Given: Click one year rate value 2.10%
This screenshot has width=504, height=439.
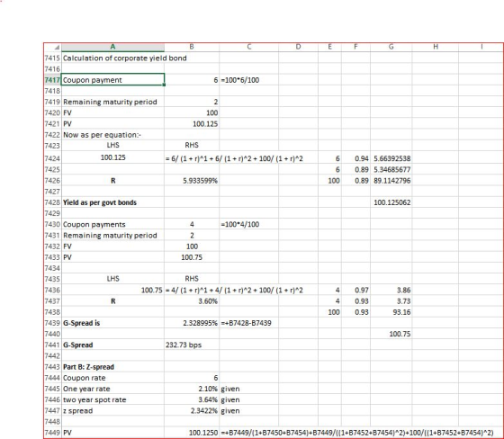Looking at the screenshot, I should (208, 389).
